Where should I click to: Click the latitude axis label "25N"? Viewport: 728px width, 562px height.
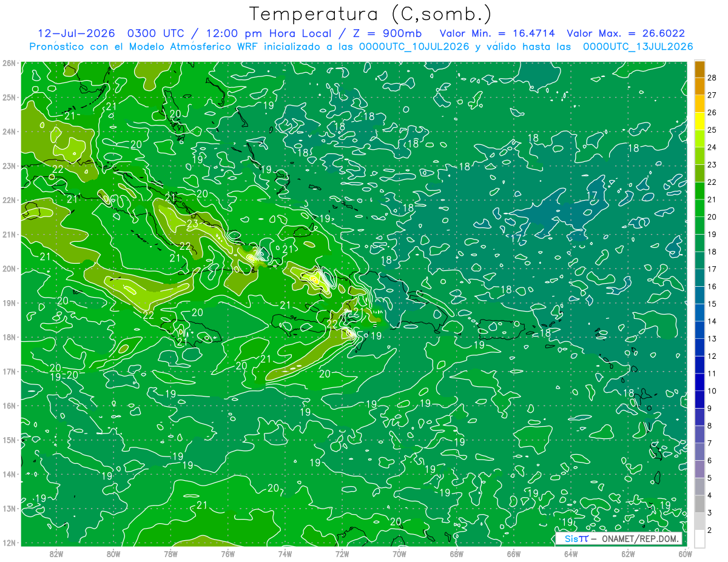pyautogui.click(x=10, y=98)
